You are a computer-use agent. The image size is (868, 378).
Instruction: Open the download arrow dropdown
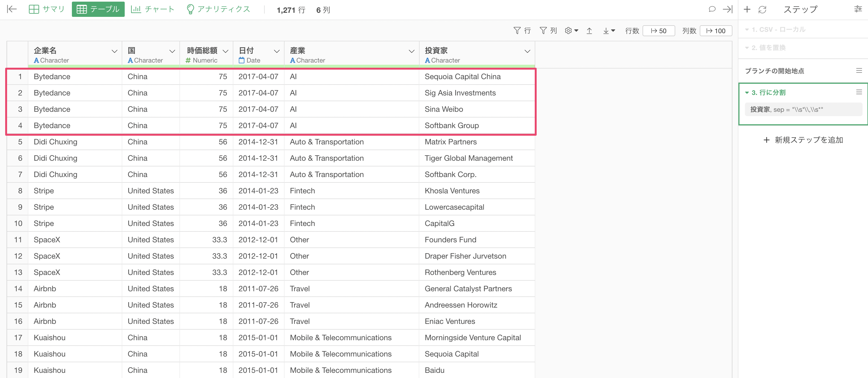coord(609,31)
